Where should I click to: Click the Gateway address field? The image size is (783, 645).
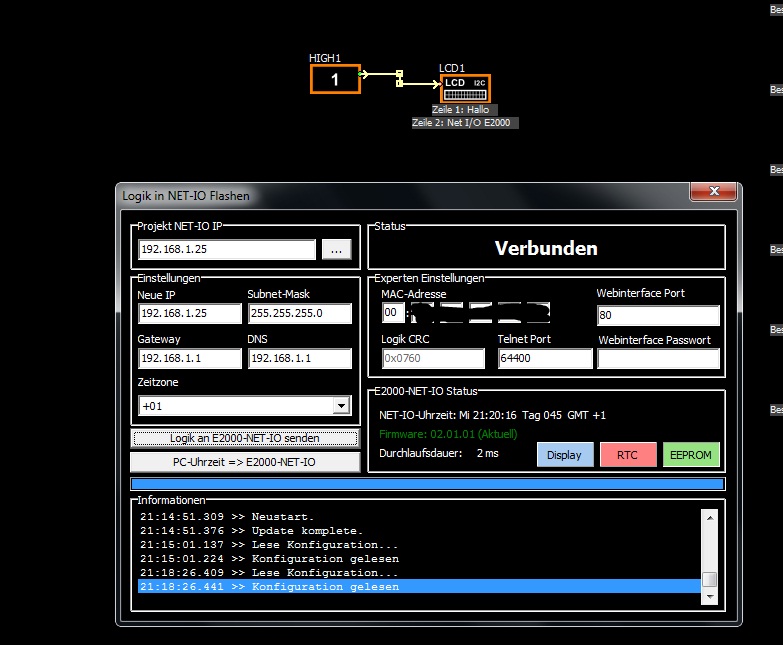pyautogui.click(x=189, y=359)
